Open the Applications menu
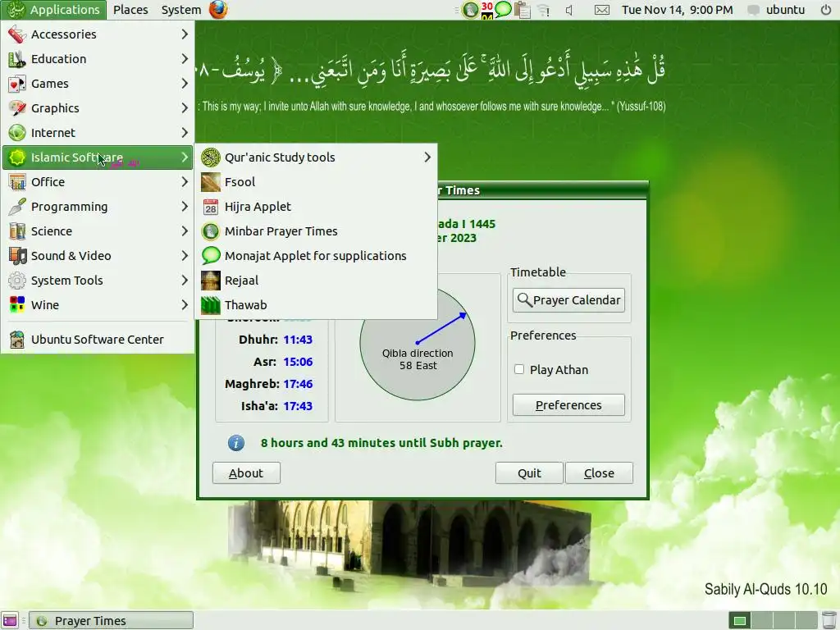The height and width of the screenshot is (630, 840). point(53,10)
